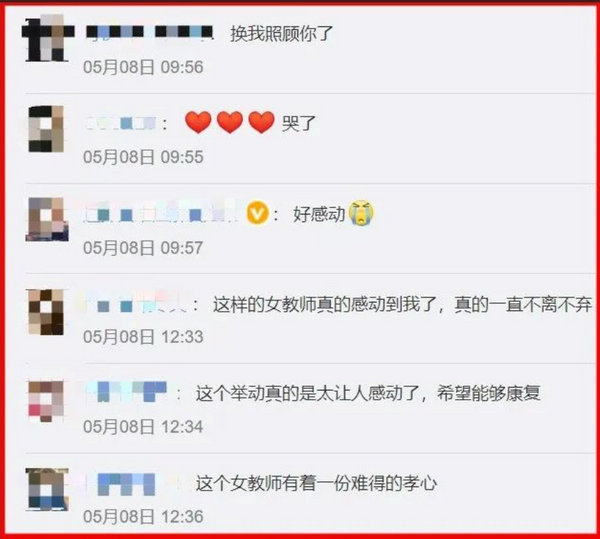Open avatar of the 哭了 commenter
Image resolution: width=600 pixels, height=539 pixels.
pos(46,129)
